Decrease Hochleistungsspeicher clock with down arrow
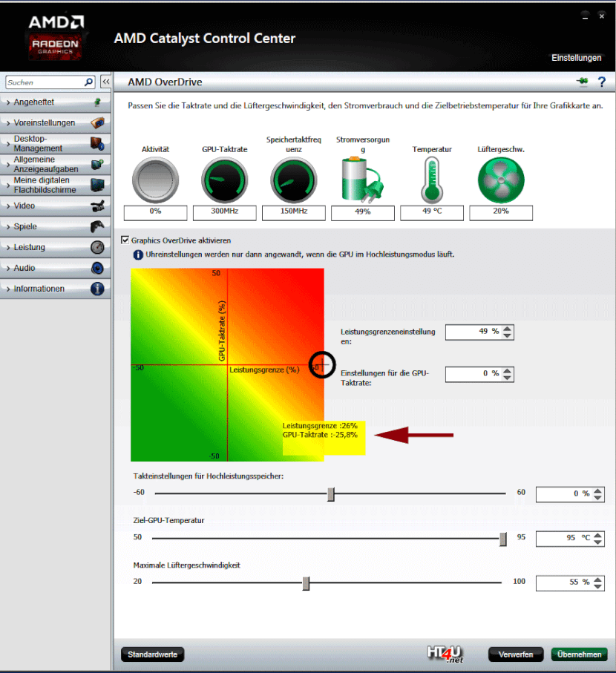 [598, 497]
